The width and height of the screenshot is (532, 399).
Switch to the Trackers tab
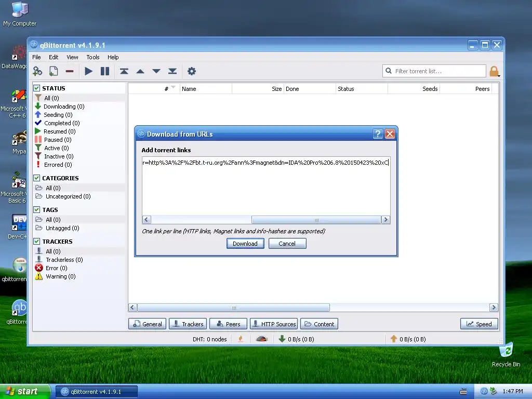pos(188,324)
